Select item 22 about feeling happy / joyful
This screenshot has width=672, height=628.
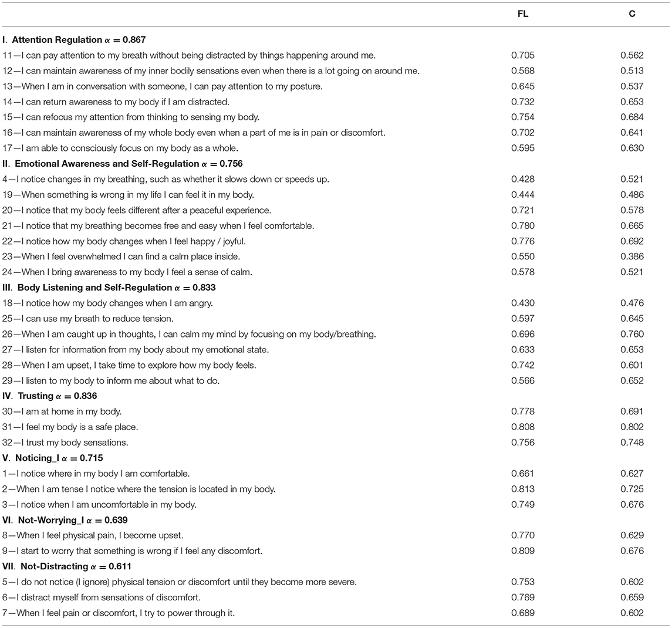pos(124,241)
